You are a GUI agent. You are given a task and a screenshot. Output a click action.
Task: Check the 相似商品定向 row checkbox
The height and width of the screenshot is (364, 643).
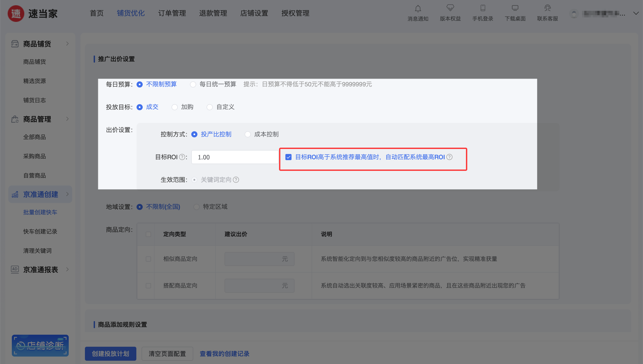(148, 259)
